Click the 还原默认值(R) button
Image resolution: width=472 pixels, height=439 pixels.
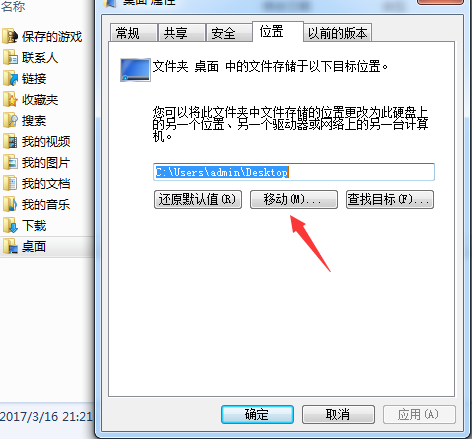click(198, 199)
